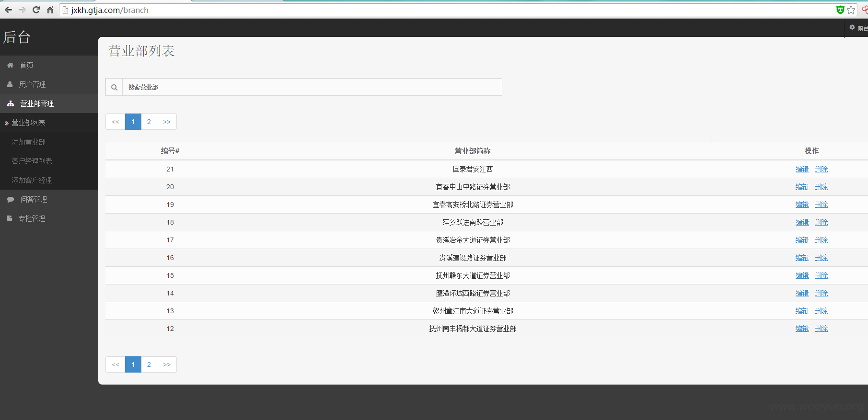Viewport: 868px width, 420px height.
Task: Click the 营业部简称 column header
Action: click(473, 151)
